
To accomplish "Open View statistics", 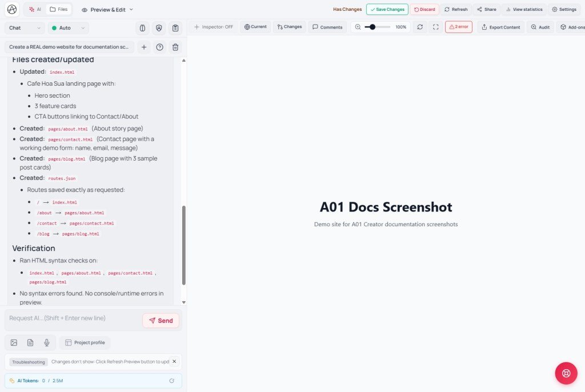I will point(524,9).
